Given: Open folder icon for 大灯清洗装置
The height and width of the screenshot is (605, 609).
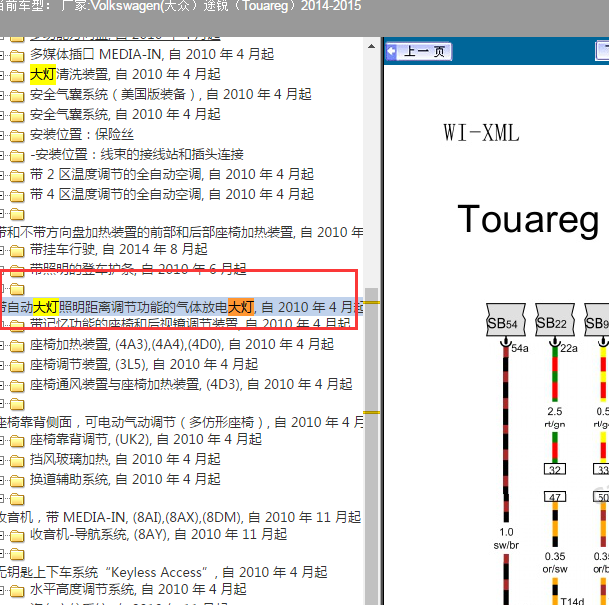Looking at the screenshot, I should [17, 76].
